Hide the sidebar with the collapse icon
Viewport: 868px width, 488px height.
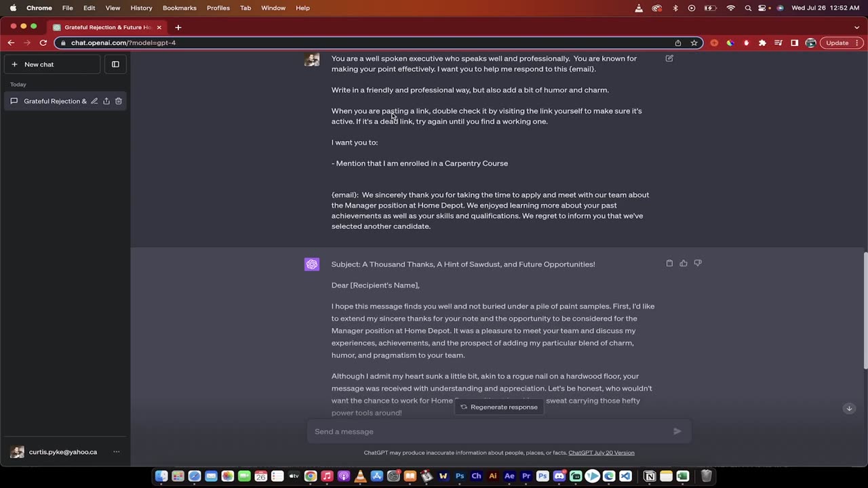[x=115, y=64]
